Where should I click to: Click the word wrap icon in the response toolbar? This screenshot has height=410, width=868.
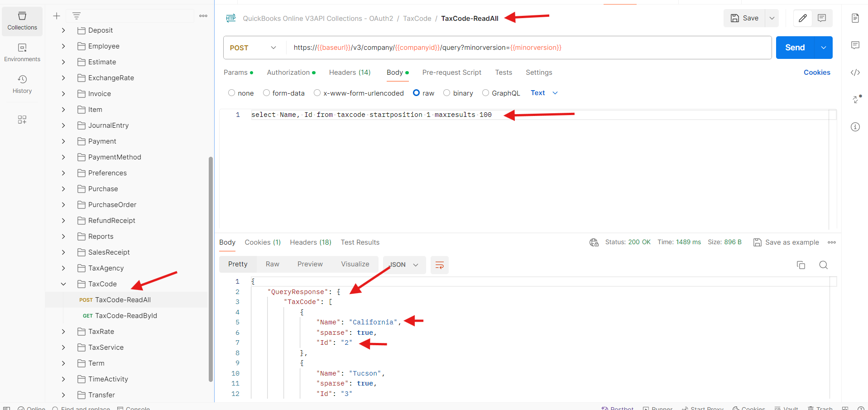(x=439, y=265)
